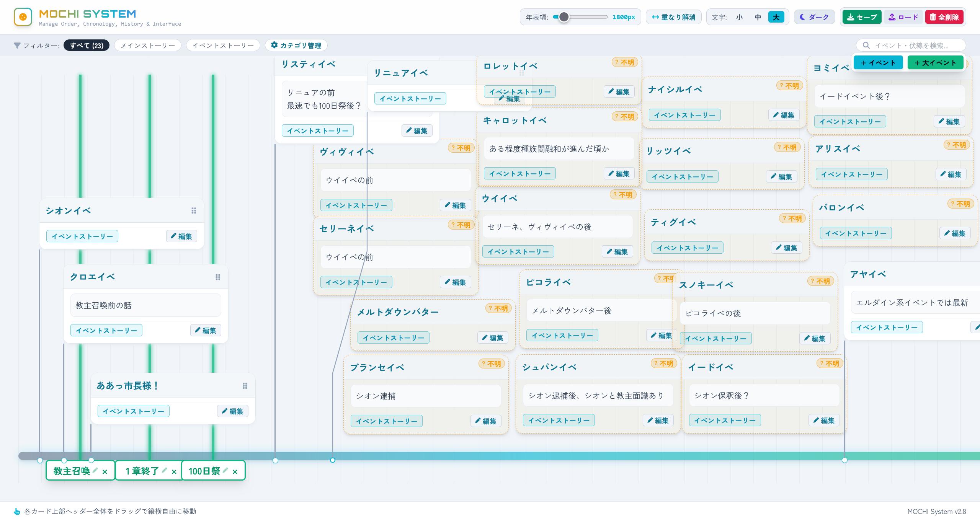980x520 pixels.
Task: Click the search magnifier icon
Action: pos(866,46)
